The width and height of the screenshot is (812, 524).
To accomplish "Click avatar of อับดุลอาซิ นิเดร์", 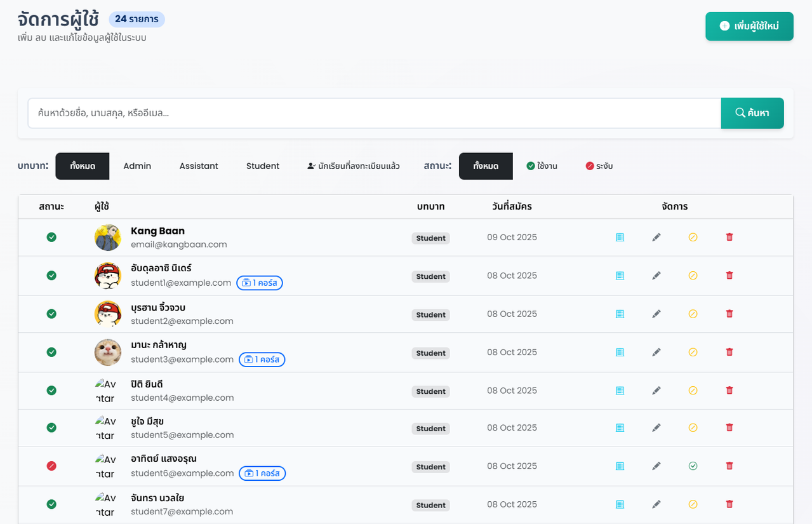I will coord(108,276).
